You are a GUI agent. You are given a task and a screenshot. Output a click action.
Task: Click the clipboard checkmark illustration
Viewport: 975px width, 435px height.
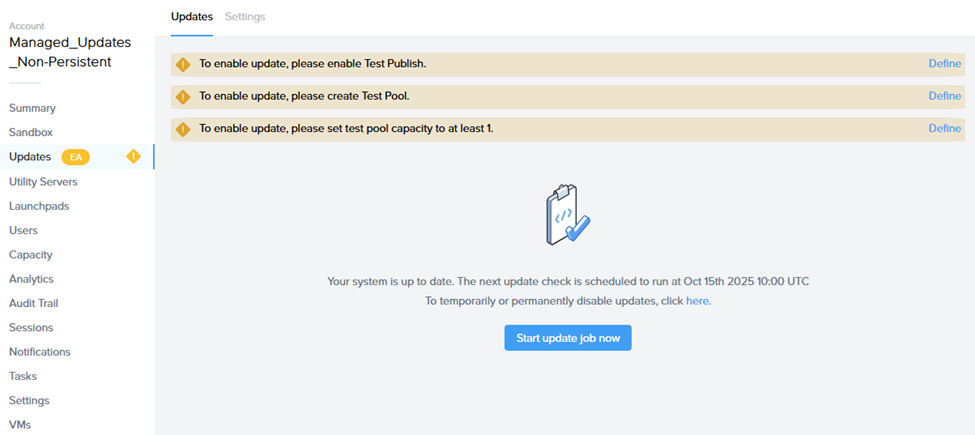pyautogui.click(x=567, y=214)
